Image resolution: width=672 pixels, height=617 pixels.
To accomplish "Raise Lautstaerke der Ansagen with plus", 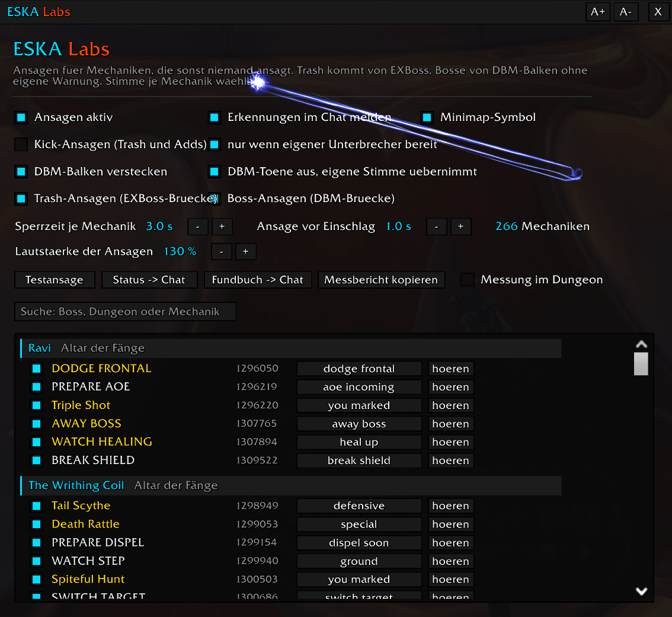I will click(x=245, y=252).
